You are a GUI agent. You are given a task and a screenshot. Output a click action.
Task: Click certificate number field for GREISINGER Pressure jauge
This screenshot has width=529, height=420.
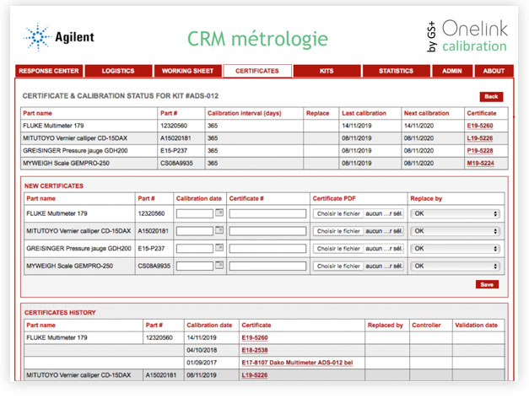click(x=267, y=249)
